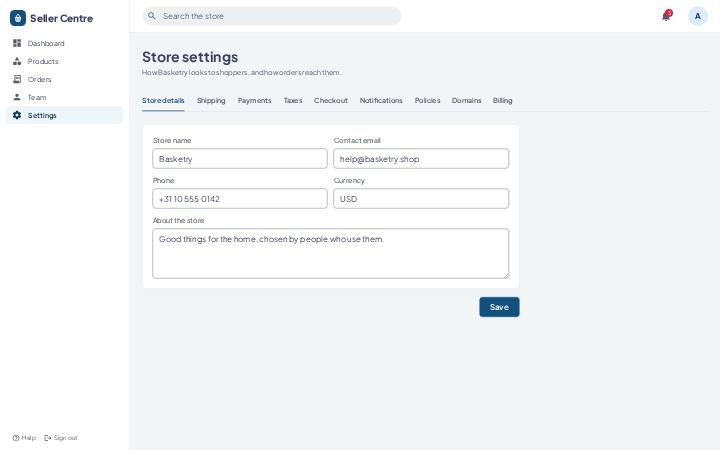The width and height of the screenshot is (720, 450).
Task: Click into the Contact email field
Action: pos(421,158)
